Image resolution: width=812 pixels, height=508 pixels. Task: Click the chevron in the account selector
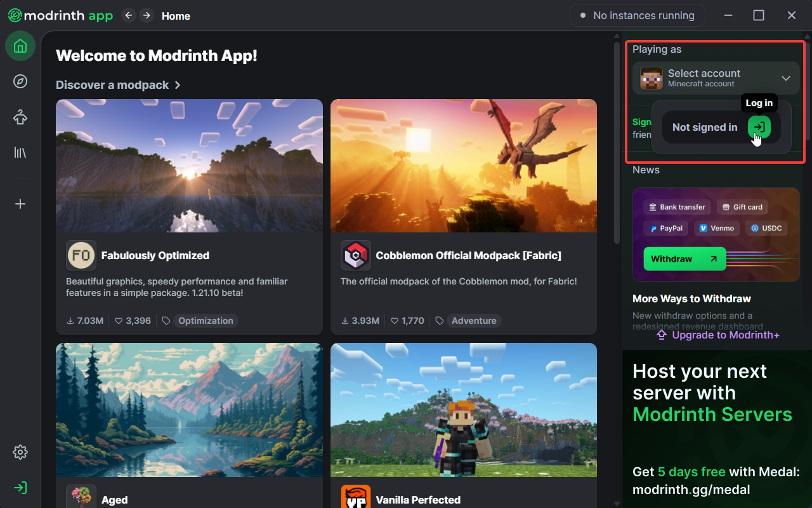(x=786, y=78)
